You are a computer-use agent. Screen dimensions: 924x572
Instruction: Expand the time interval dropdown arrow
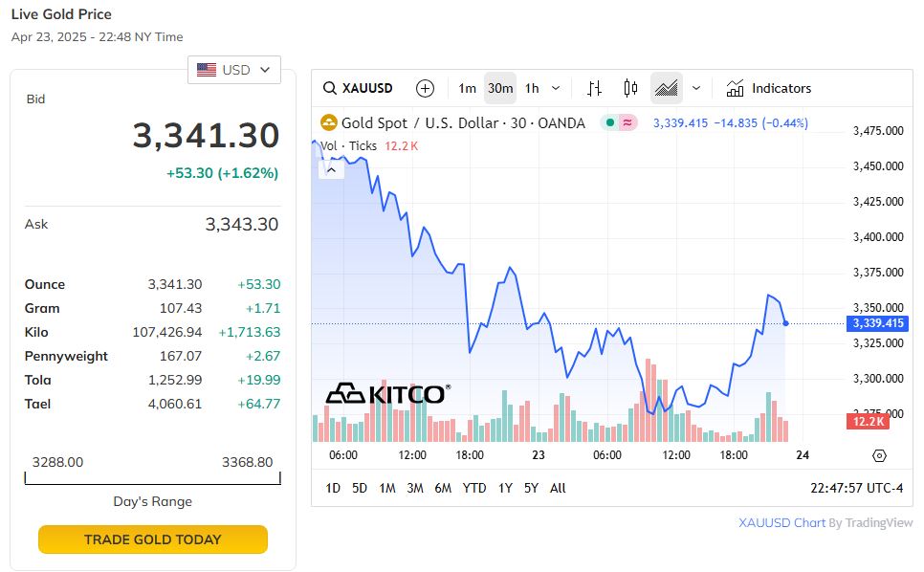(556, 88)
